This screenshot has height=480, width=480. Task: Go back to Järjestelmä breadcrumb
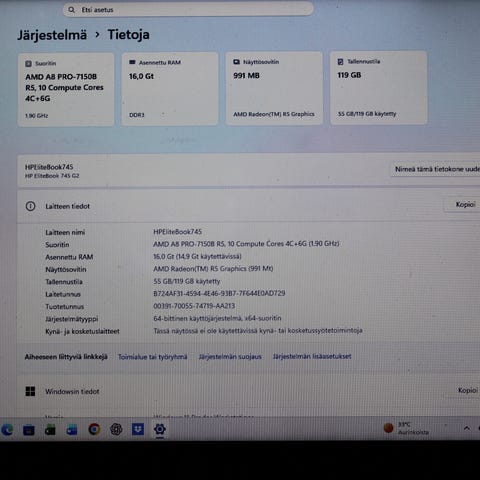point(52,35)
